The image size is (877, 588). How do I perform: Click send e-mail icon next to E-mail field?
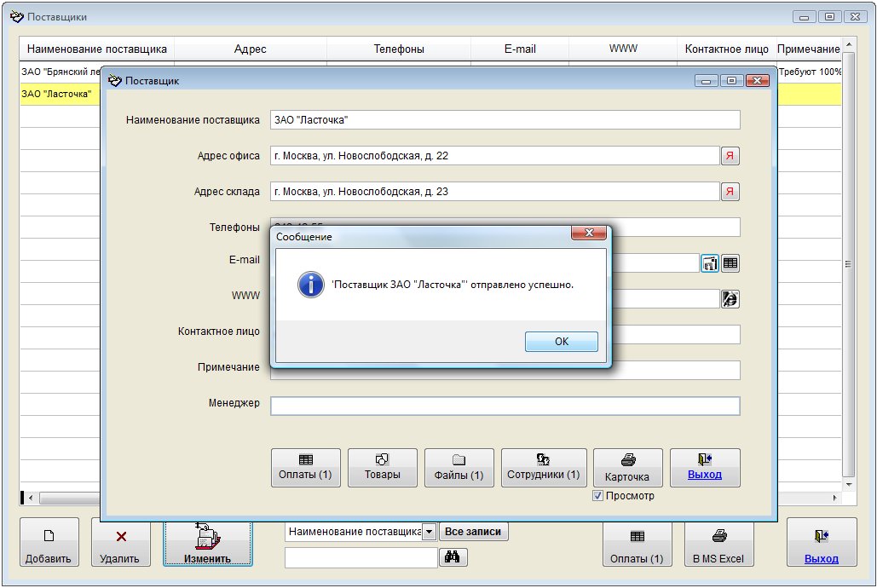(x=710, y=263)
